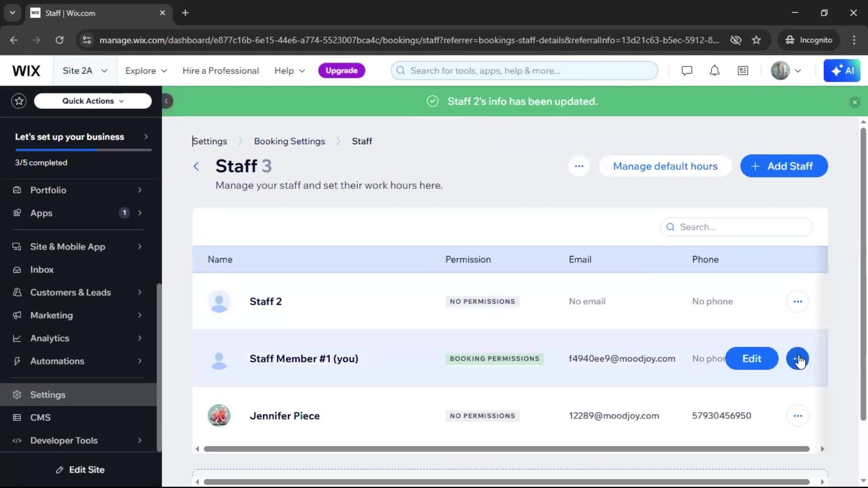Open the tab search dropdown arrow
This screenshot has height=488, width=868.
pyautogui.click(x=12, y=13)
